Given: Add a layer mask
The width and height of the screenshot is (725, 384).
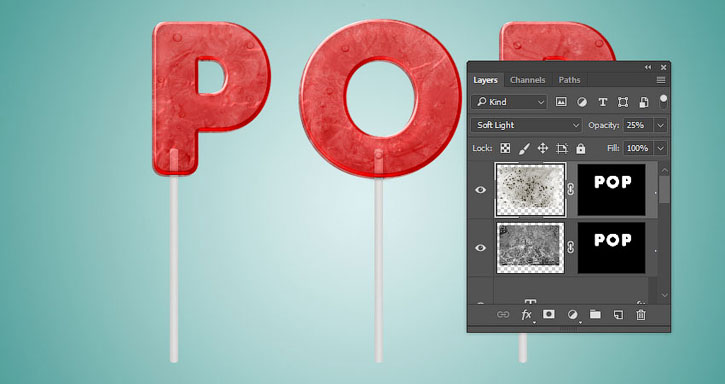Looking at the screenshot, I should pos(549,315).
